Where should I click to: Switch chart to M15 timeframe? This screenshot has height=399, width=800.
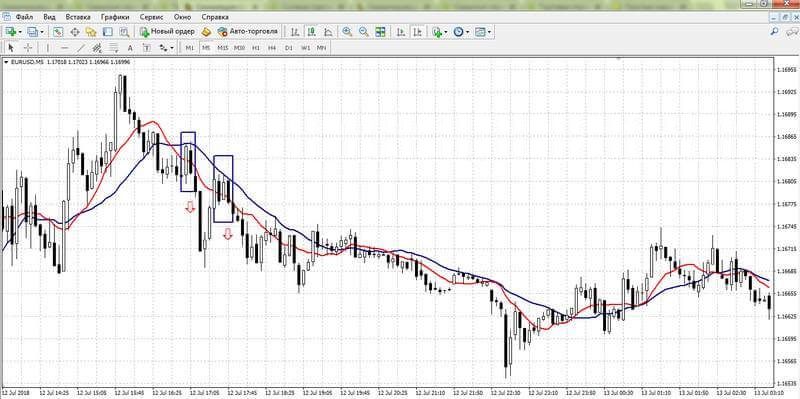pos(222,48)
